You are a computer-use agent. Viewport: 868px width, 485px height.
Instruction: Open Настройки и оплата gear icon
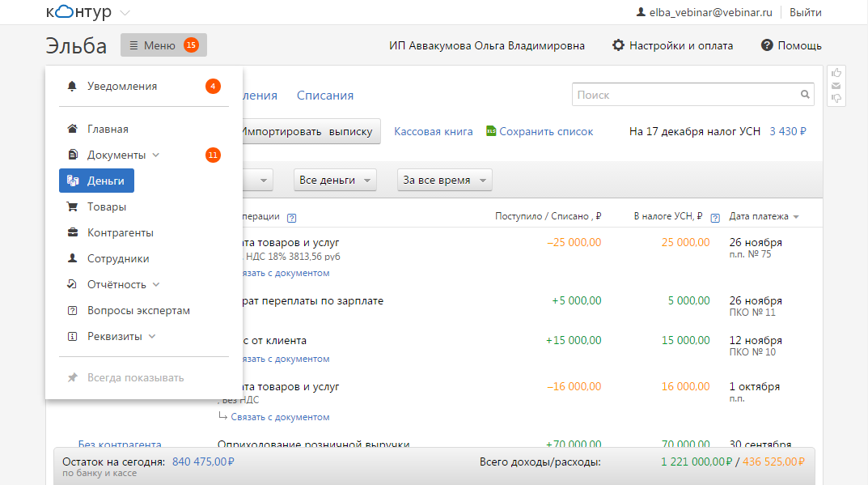click(618, 45)
